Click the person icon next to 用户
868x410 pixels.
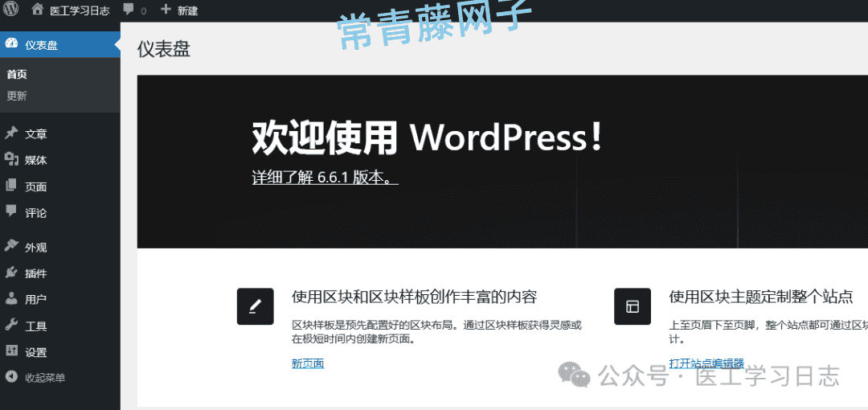11,299
